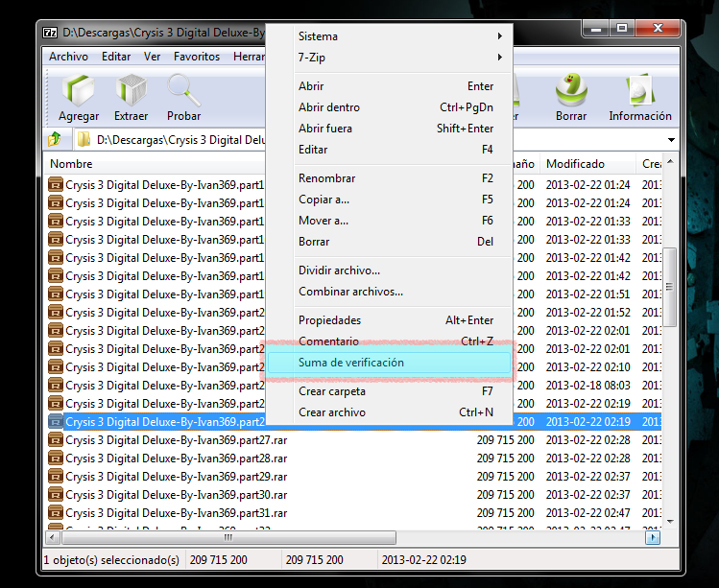719x588 pixels.
Task: Minimize the 7-Zip window
Action: pos(596,29)
